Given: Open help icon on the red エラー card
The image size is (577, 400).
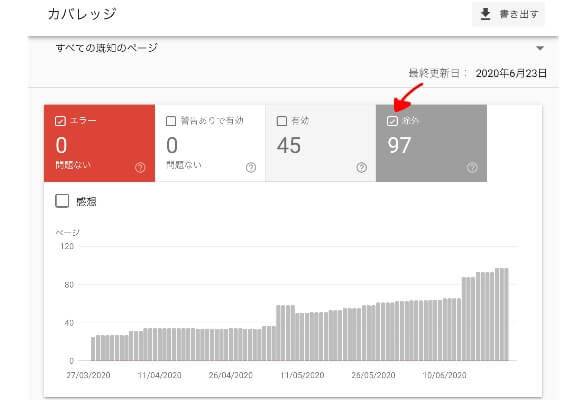Looking at the screenshot, I should tap(140, 167).
